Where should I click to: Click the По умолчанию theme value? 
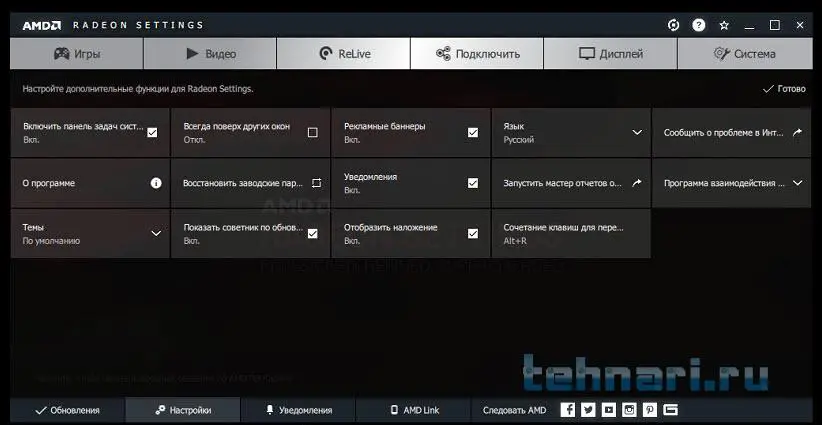[x=51, y=241]
